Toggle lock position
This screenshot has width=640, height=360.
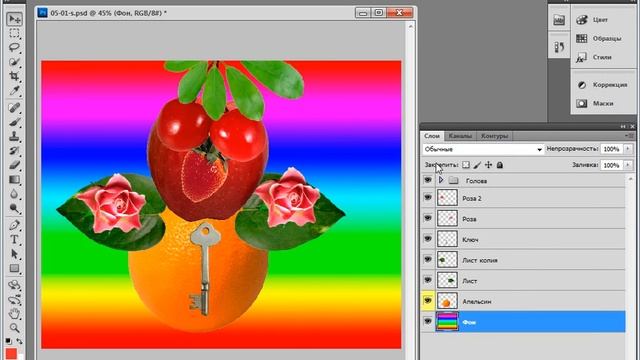488,165
